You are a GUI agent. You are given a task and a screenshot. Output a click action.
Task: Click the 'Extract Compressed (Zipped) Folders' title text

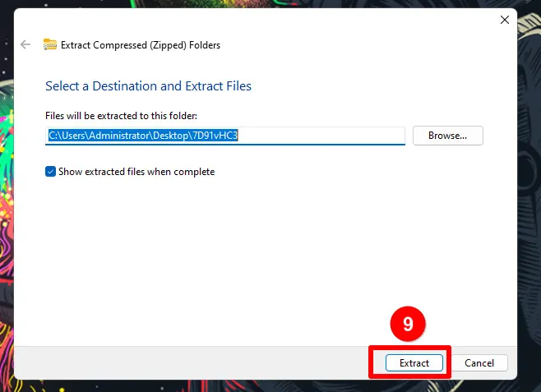pyautogui.click(x=141, y=45)
